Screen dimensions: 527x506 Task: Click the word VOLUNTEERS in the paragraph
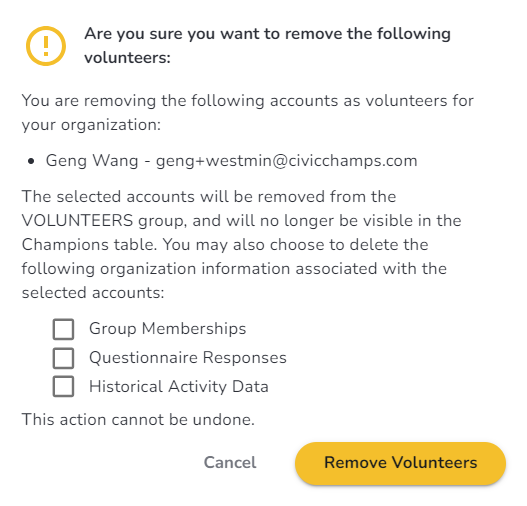click(77, 221)
